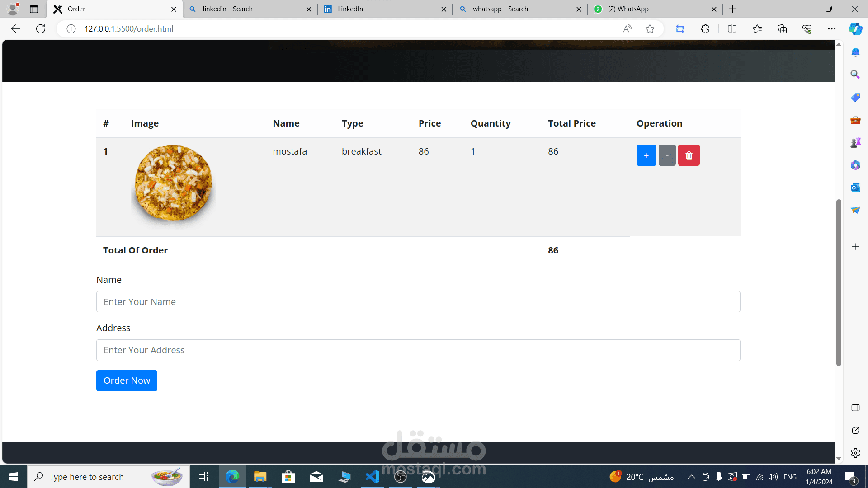
Task: Click sidebar search magnifier icon
Action: [855, 75]
